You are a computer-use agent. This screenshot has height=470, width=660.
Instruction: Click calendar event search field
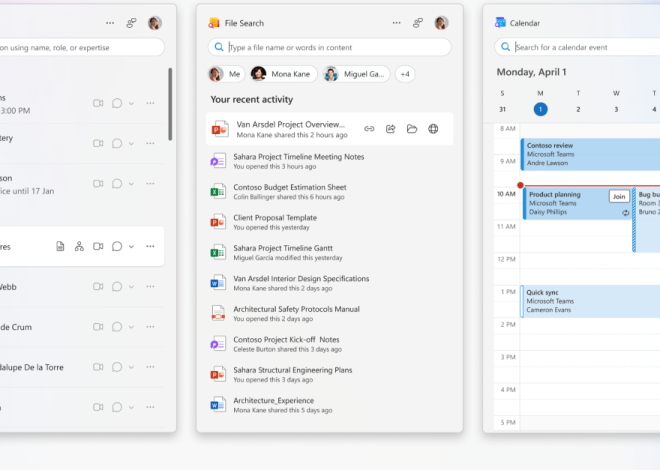click(x=577, y=47)
